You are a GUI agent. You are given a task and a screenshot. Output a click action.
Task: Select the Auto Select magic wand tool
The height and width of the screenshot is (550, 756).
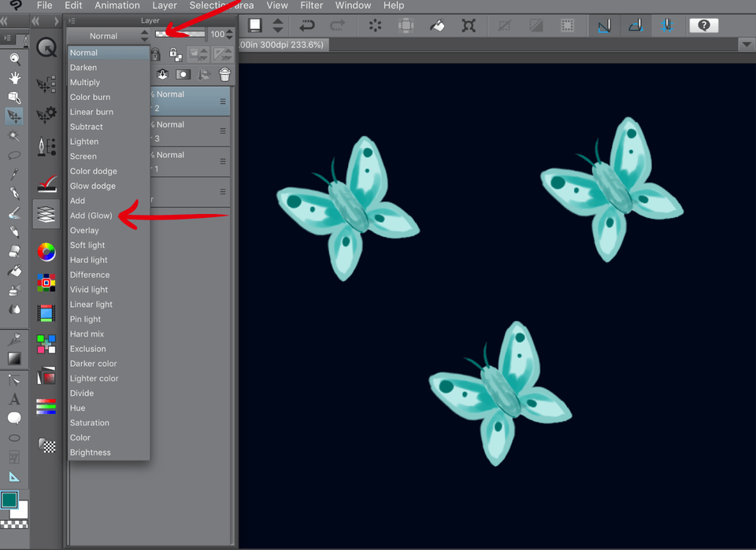(x=14, y=135)
